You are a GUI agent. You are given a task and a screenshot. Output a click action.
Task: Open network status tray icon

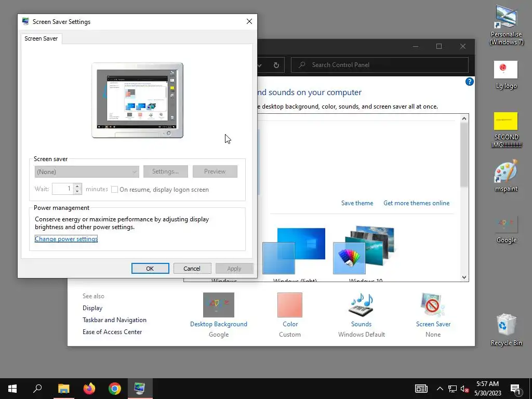[x=453, y=389]
